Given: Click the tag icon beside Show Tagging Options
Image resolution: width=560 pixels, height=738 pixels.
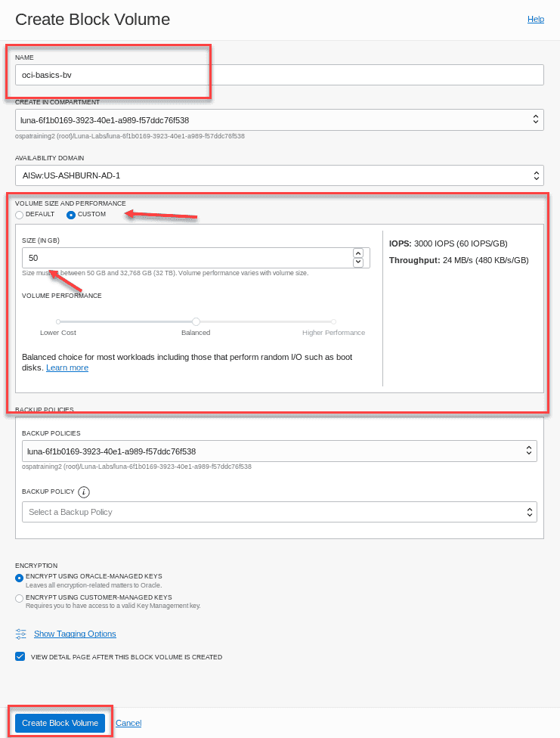Looking at the screenshot, I should (20, 634).
